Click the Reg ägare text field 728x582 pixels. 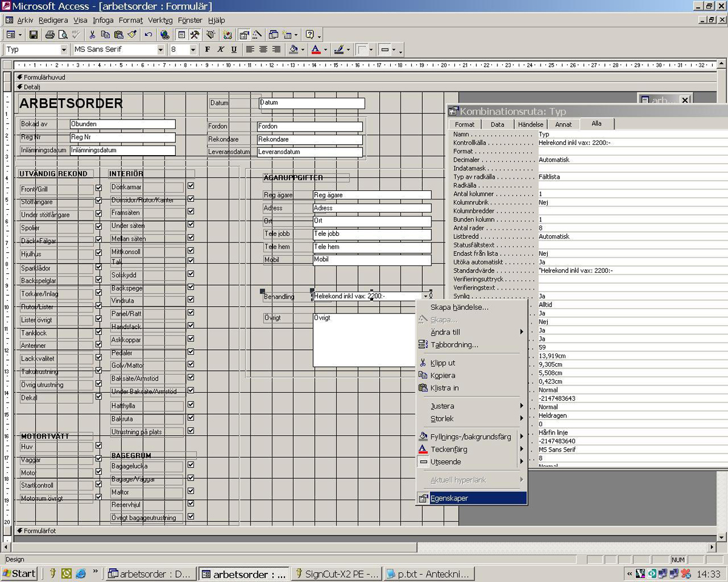tap(372, 195)
